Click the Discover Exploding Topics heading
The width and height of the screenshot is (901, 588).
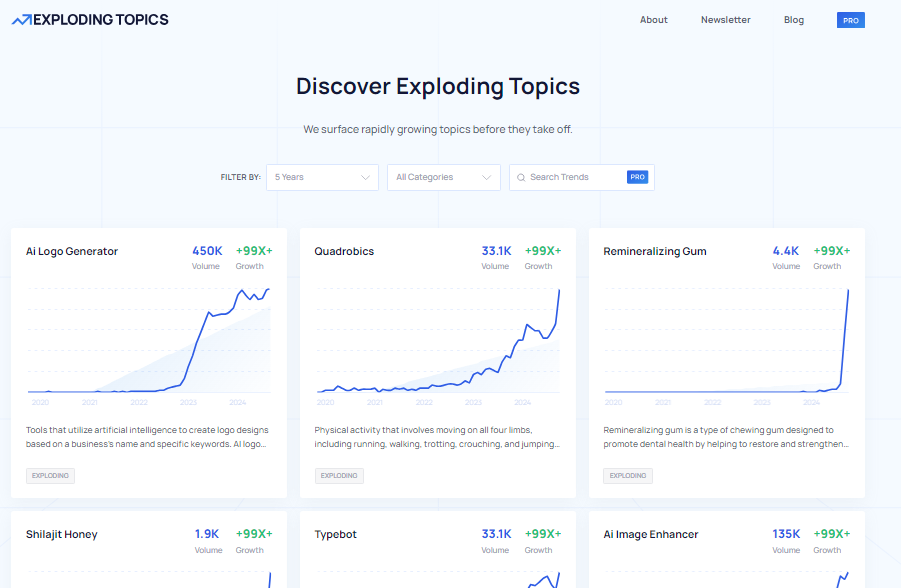(438, 86)
